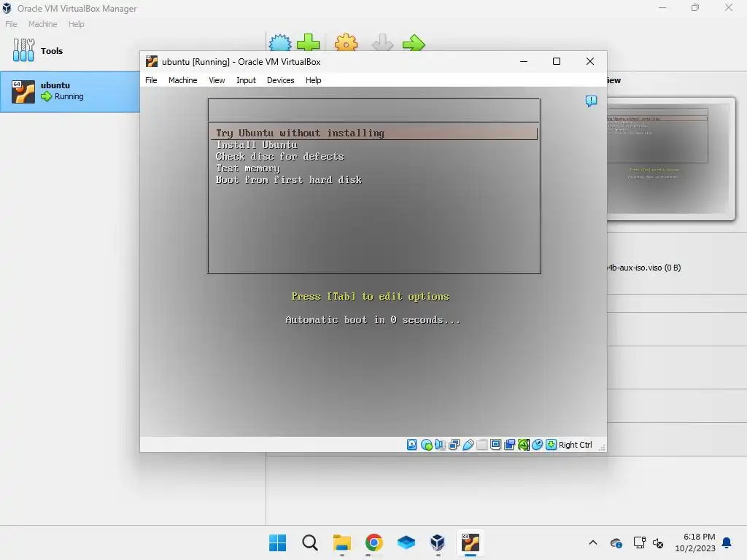Click the notification center icon in VM window
747x560 pixels.
pos(591,101)
